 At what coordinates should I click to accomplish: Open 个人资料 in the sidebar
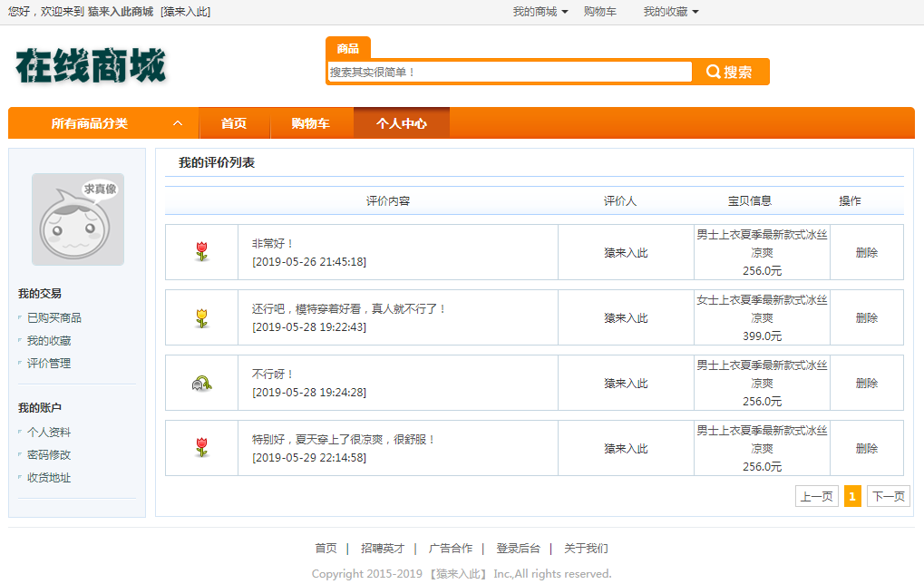pyautogui.click(x=49, y=432)
